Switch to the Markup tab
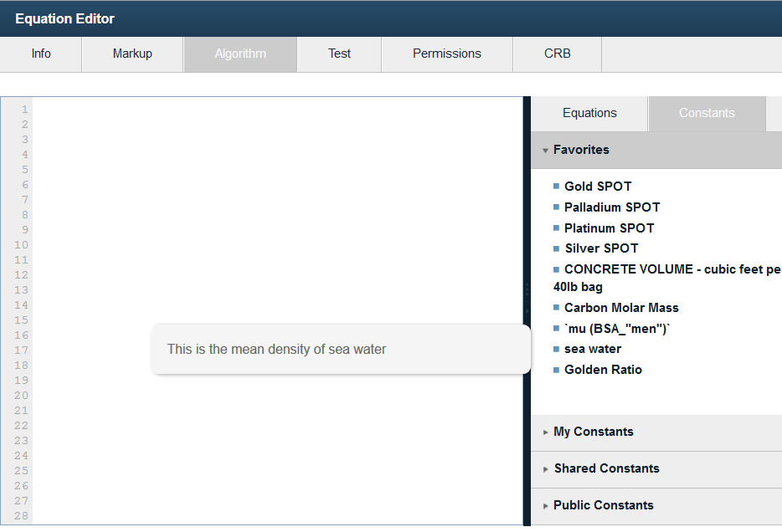 click(131, 53)
